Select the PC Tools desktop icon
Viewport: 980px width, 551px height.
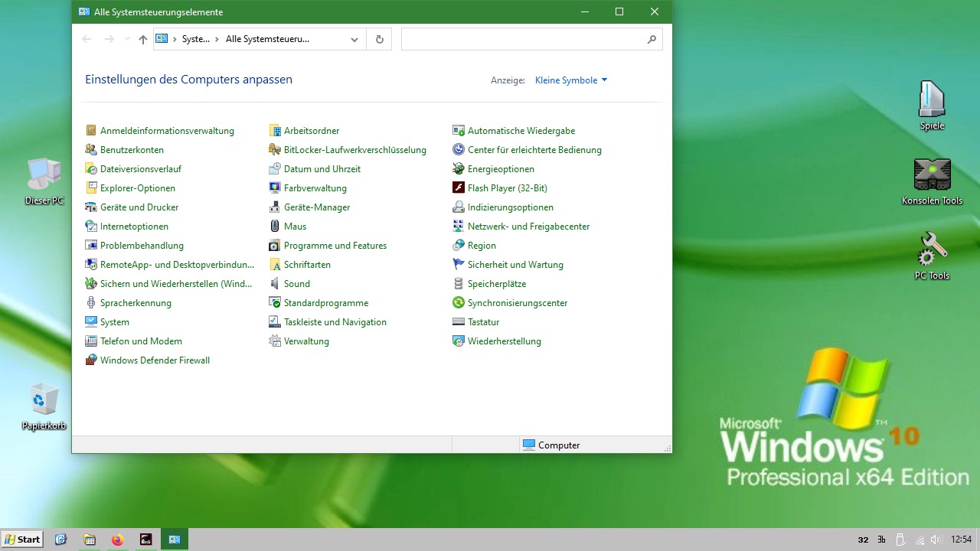click(x=932, y=256)
